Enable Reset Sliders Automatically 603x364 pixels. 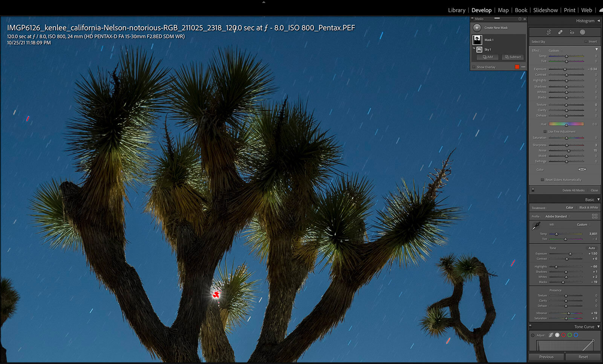542,180
